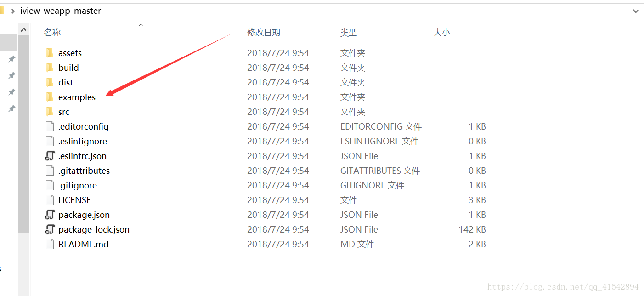The height and width of the screenshot is (296, 644).
Task: Open the breadcrumb chevron before iview-weapp-master
Action: 12,11
